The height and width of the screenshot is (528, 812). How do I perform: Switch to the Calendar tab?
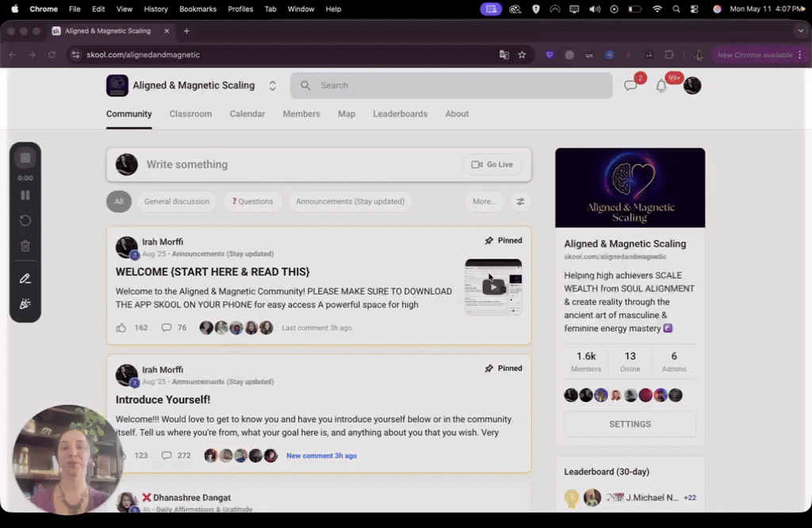(247, 114)
